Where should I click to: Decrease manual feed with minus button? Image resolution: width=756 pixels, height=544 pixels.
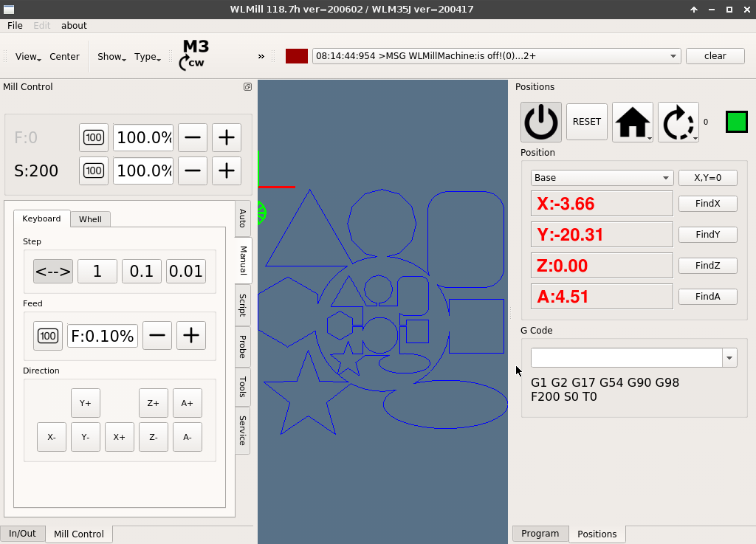click(157, 335)
